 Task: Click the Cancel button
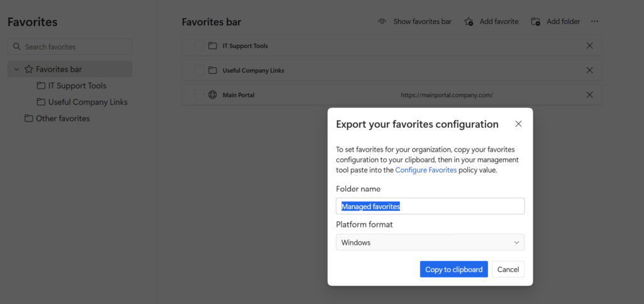(508, 269)
